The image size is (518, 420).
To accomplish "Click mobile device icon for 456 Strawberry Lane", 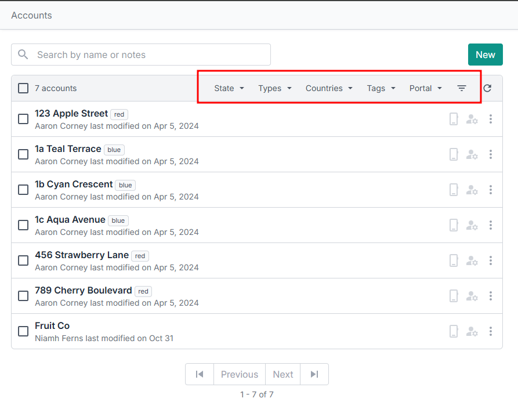I will (454, 260).
